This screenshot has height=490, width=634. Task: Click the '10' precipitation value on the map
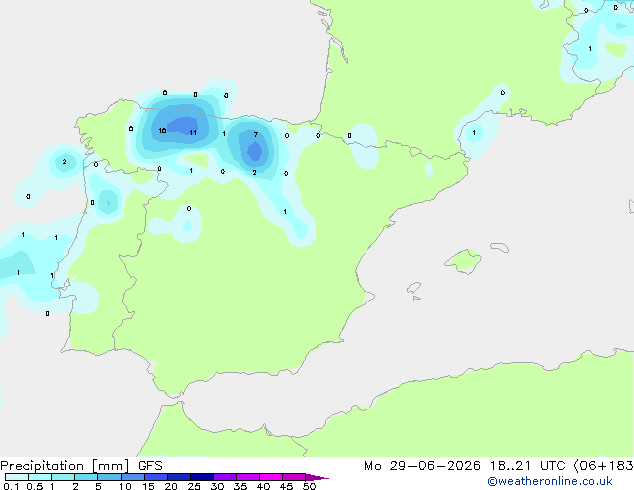[x=162, y=131]
